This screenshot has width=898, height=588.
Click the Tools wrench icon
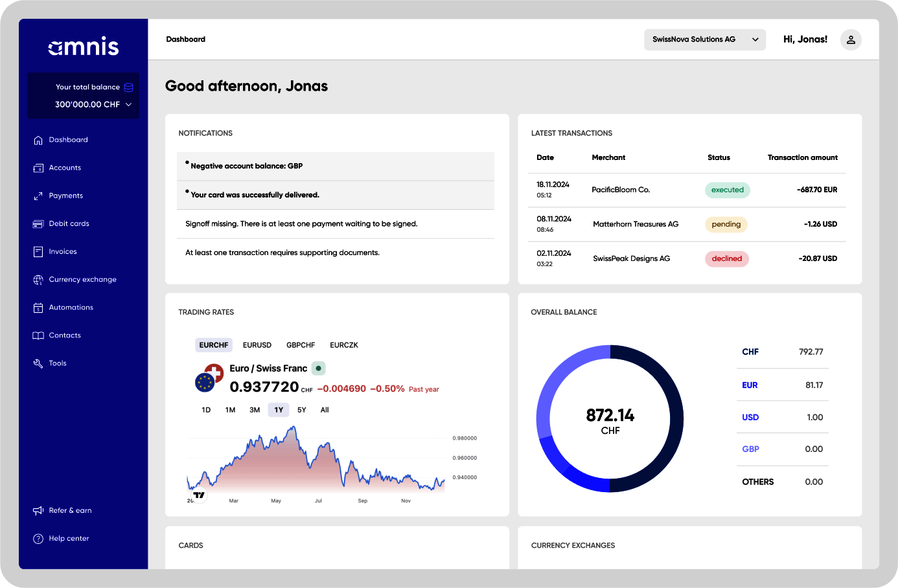point(38,363)
